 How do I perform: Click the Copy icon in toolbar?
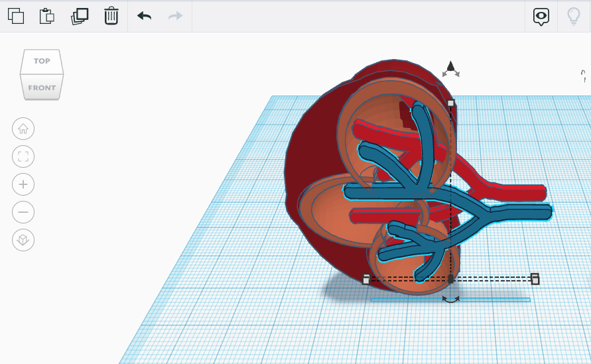tap(16, 16)
